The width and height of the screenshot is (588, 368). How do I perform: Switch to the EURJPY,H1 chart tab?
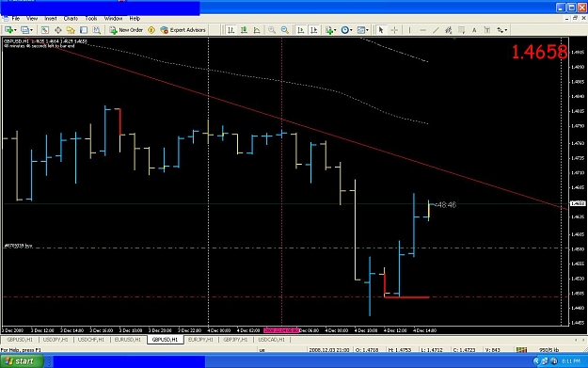pos(200,340)
